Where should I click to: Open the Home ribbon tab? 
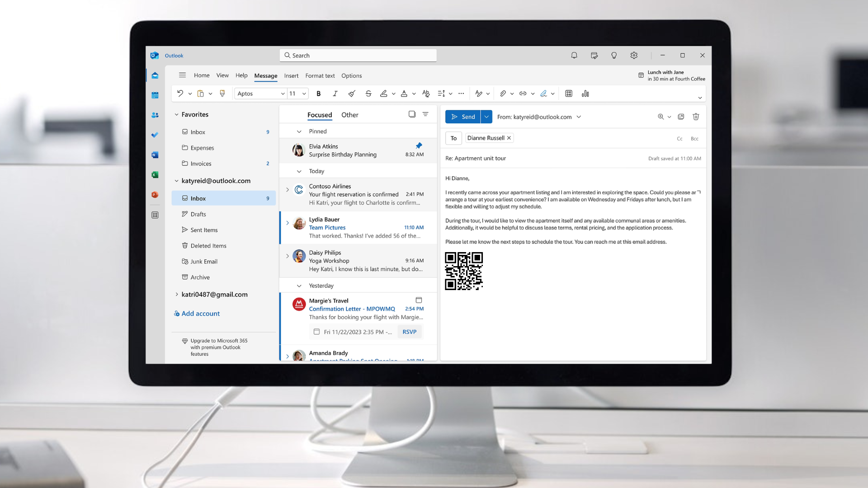202,75
